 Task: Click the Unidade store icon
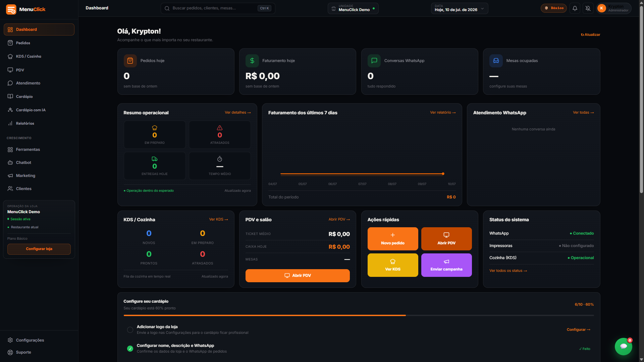point(334,9)
